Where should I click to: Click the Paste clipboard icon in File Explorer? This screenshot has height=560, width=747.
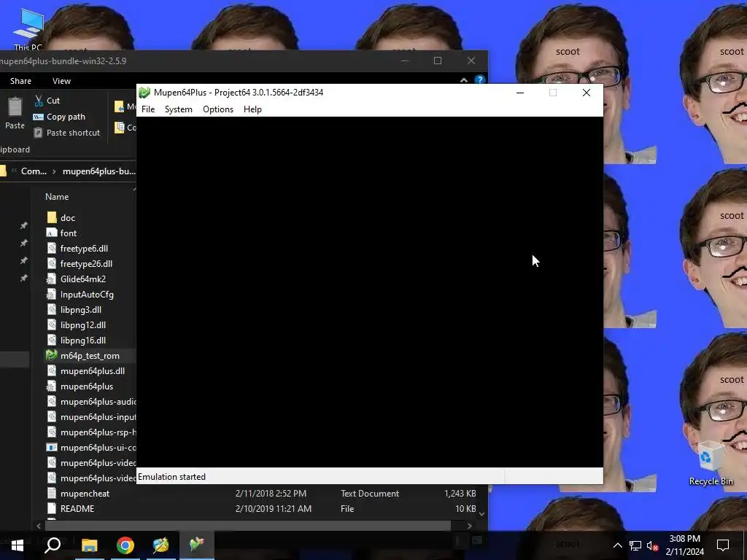(15, 107)
